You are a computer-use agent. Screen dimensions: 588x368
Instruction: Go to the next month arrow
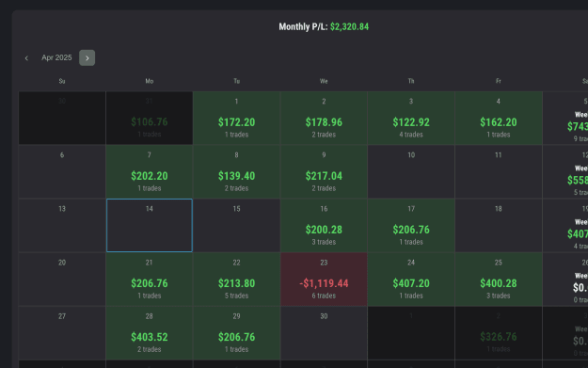(87, 57)
